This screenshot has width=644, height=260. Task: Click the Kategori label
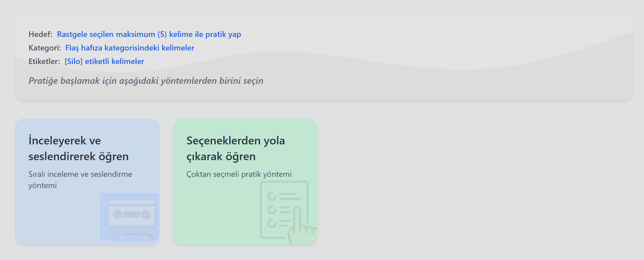(45, 48)
